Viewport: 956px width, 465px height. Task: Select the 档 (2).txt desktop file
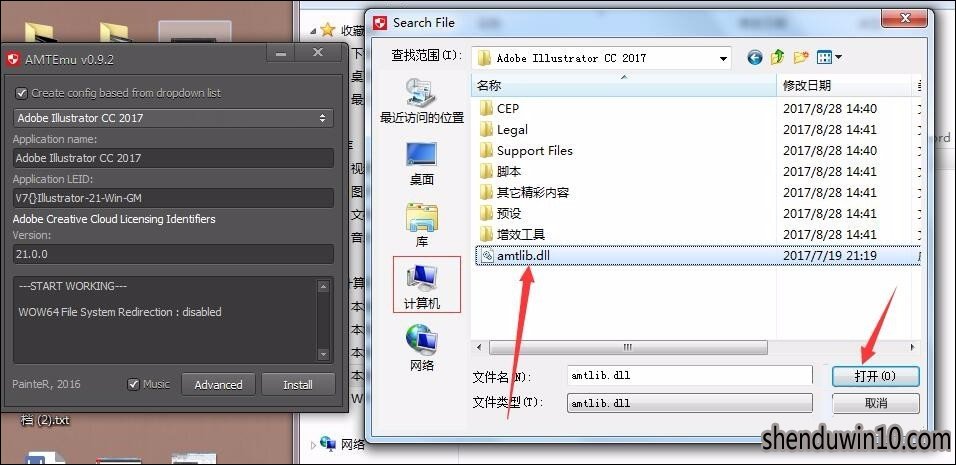(45, 420)
